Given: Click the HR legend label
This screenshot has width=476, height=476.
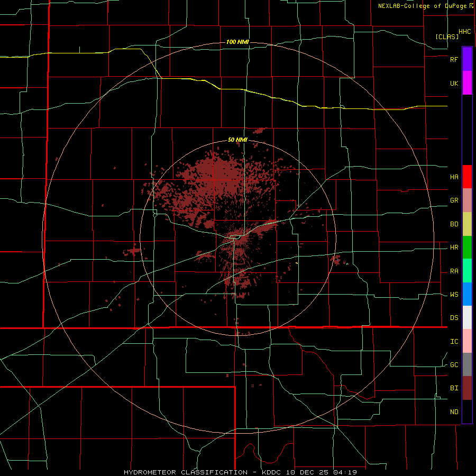Looking at the screenshot, I should coord(454,248).
